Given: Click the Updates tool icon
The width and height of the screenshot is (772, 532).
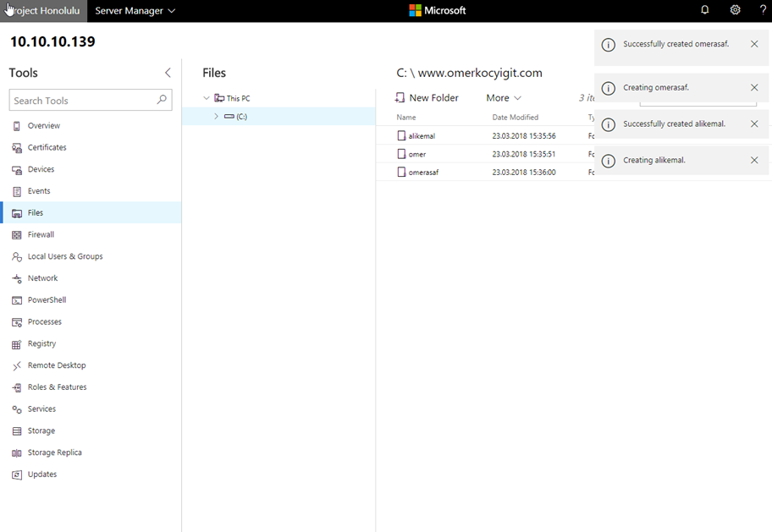Looking at the screenshot, I should (x=17, y=475).
